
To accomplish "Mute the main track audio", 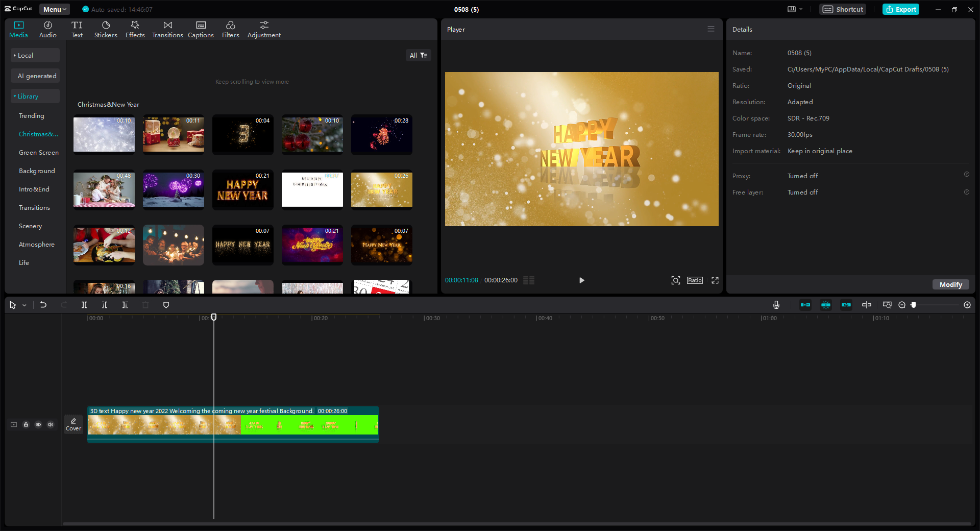I will tap(51, 424).
